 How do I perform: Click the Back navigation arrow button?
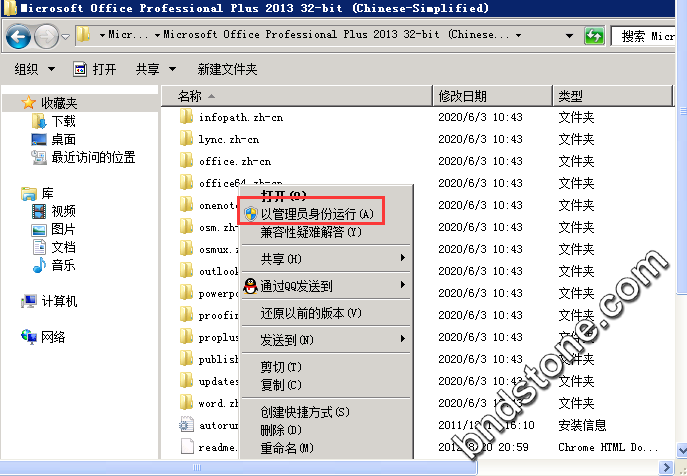point(18,37)
